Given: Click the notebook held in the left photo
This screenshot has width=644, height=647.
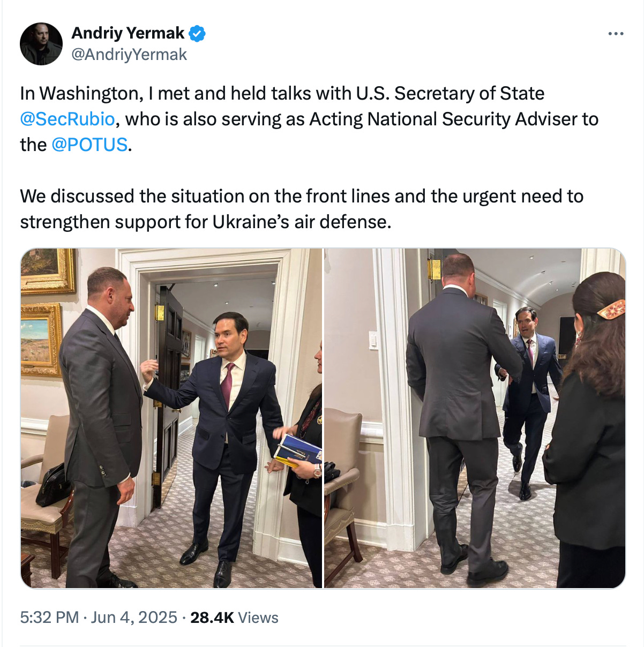Looking at the screenshot, I should (x=298, y=451).
